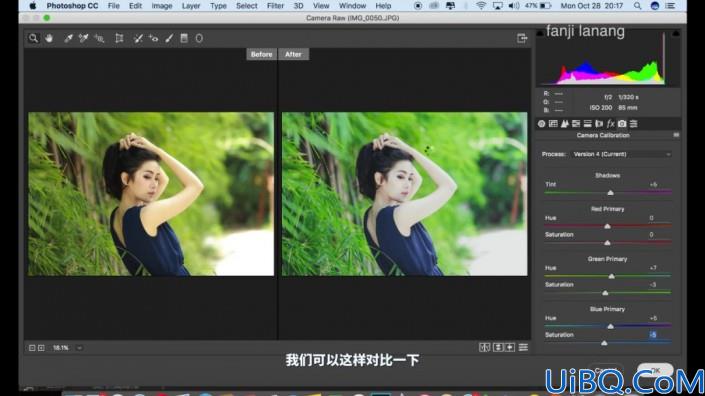Select the Radial Filter tool
This screenshot has width=705, height=396.
coord(199,38)
